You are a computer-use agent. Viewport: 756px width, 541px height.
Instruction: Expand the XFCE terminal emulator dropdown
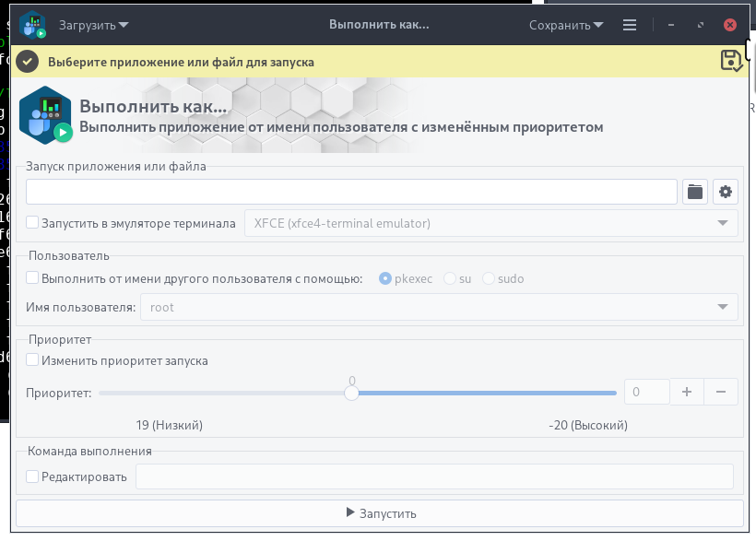490,223
